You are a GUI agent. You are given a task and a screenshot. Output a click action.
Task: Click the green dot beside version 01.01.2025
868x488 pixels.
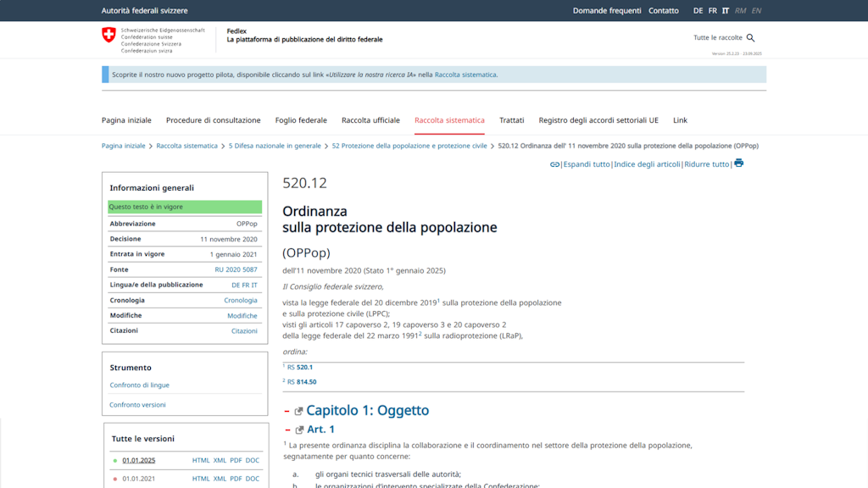point(114,460)
